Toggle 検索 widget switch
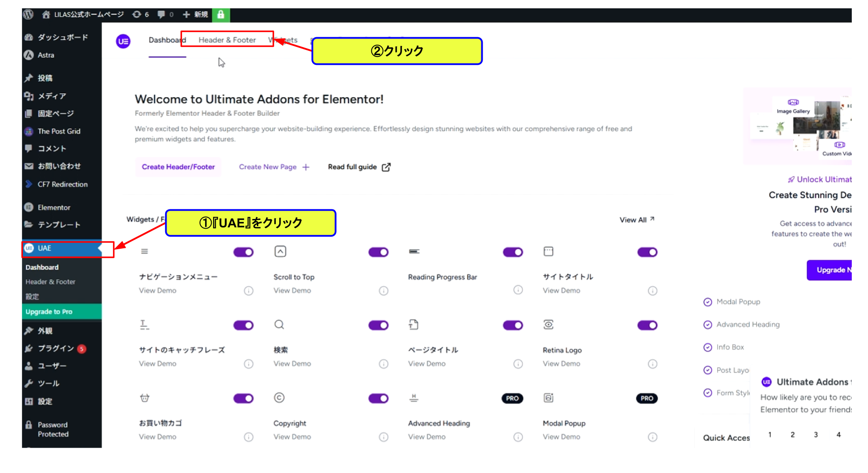Viewport: 868px width, 473px height. point(378,325)
